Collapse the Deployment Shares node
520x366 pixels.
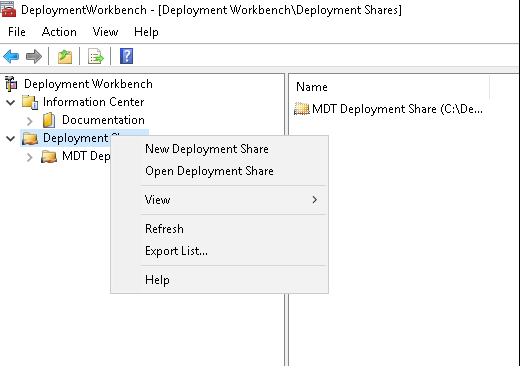[x=11, y=138]
